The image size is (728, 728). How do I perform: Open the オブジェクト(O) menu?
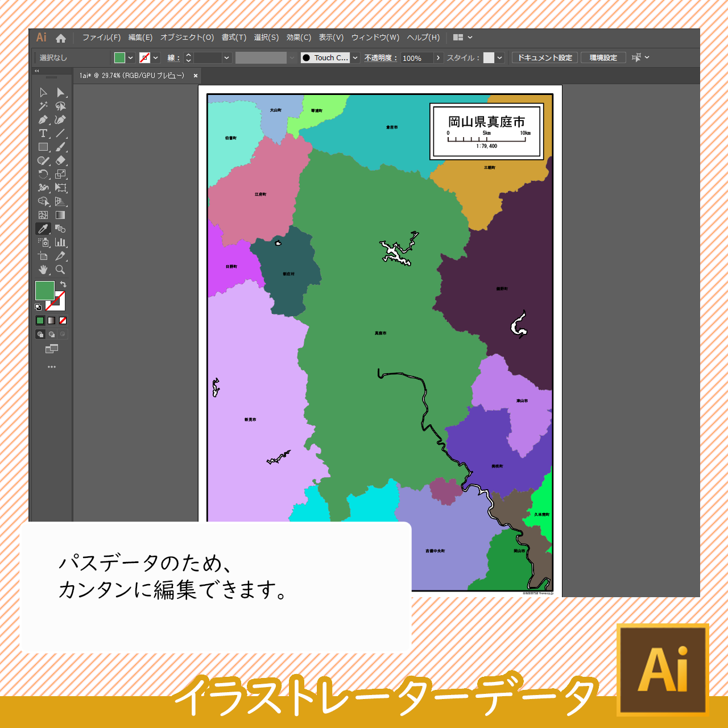point(187,38)
